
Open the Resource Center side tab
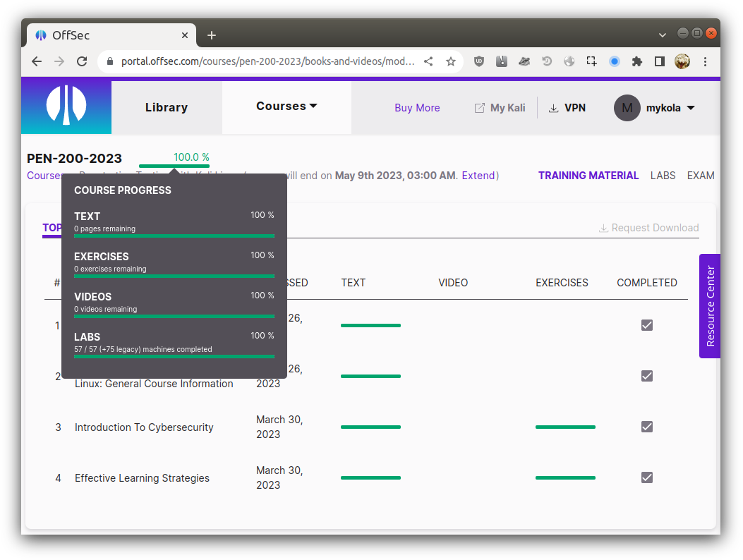point(710,306)
